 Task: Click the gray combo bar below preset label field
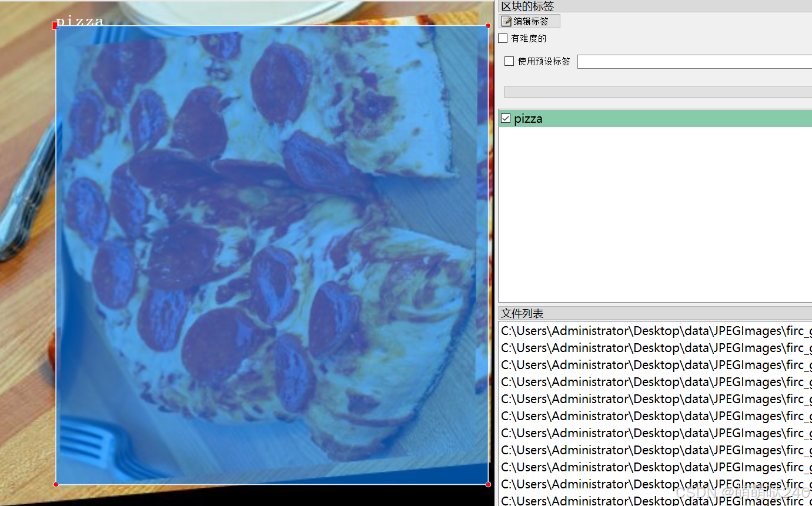(657, 92)
